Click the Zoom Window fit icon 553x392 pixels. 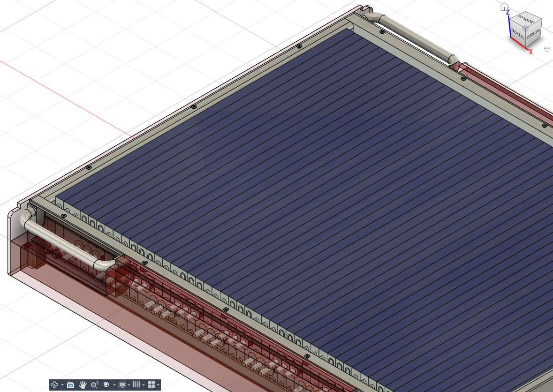click(106, 385)
